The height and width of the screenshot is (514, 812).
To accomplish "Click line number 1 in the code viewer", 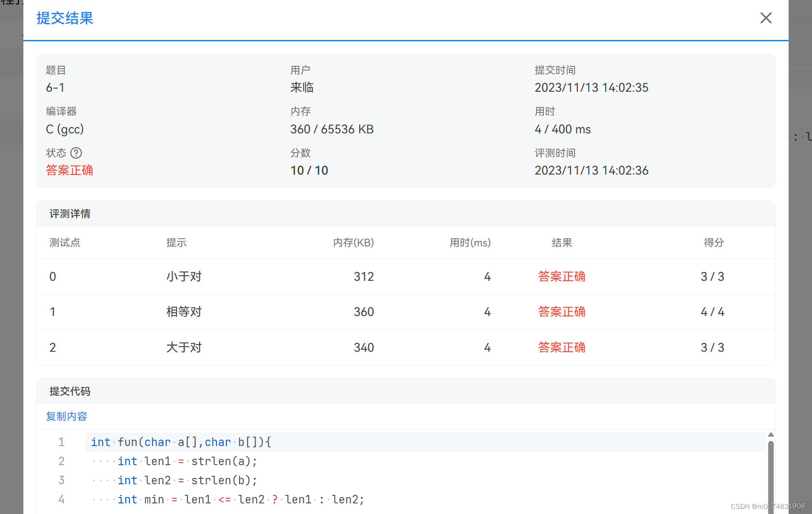I will (x=61, y=442).
